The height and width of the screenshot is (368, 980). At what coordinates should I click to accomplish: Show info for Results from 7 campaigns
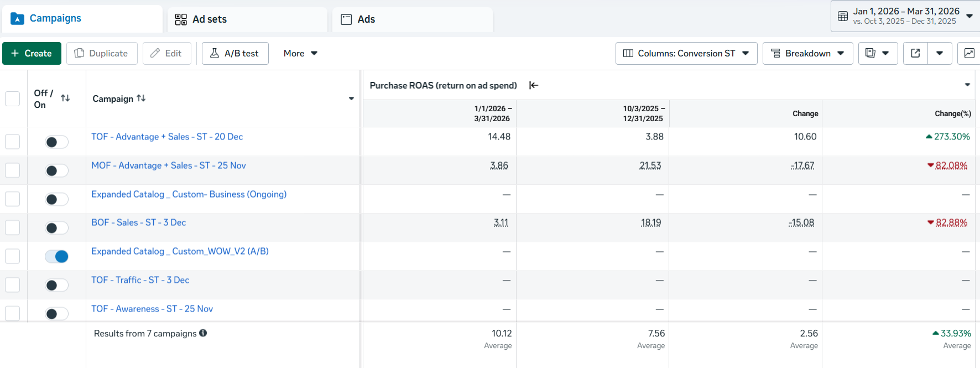tap(203, 333)
